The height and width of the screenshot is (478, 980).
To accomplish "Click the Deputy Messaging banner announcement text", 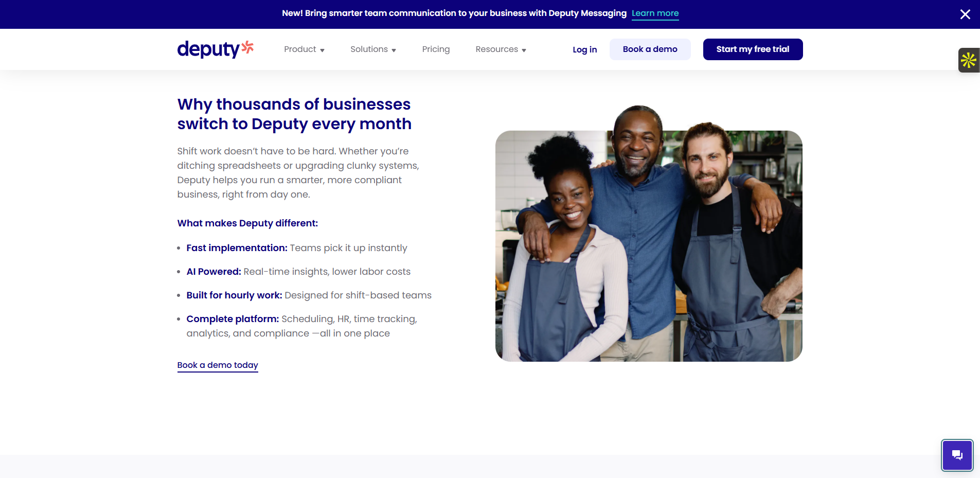I will pos(454,13).
